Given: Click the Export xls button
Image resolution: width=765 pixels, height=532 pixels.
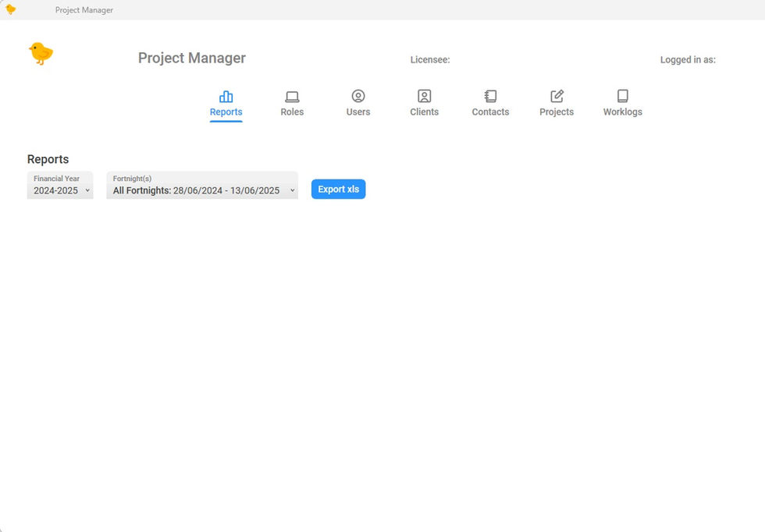Looking at the screenshot, I should coord(338,189).
